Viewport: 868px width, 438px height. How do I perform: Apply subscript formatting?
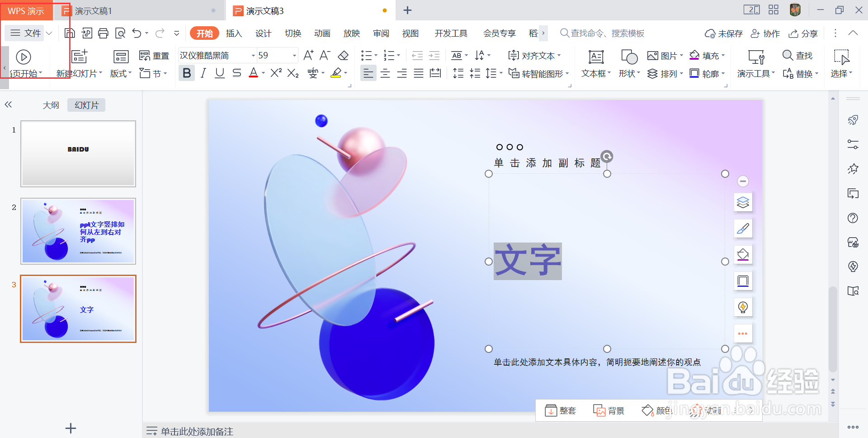tap(293, 73)
